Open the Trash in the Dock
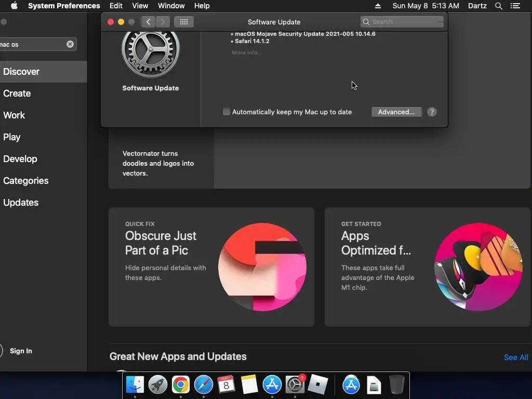532x399 pixels. [396, 384]
